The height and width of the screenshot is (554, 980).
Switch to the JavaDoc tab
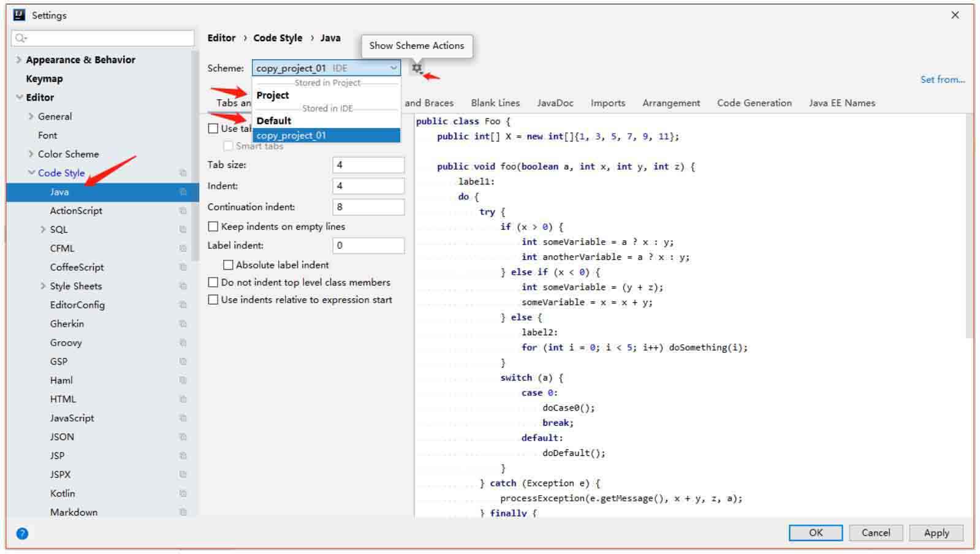tap(555, 103)
